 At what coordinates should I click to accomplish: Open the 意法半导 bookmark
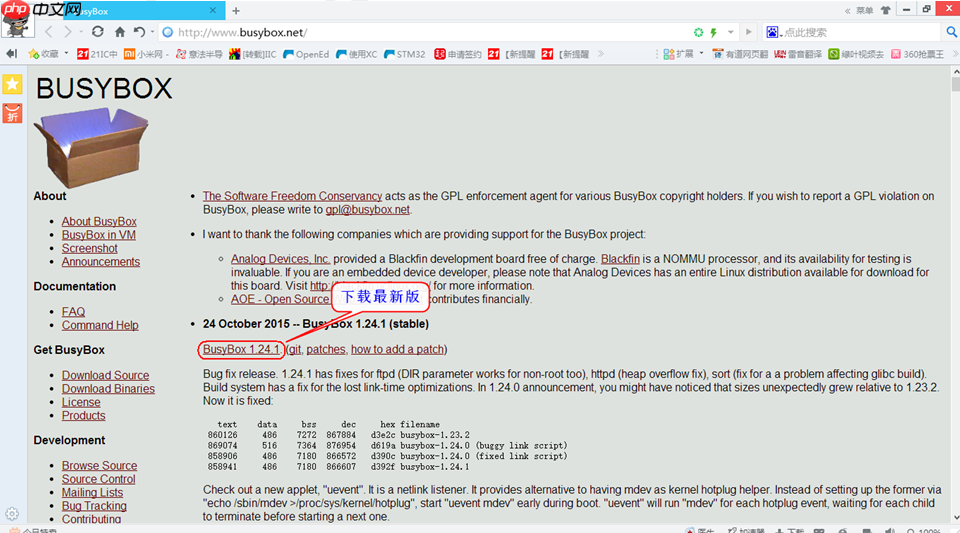point(199,54)
